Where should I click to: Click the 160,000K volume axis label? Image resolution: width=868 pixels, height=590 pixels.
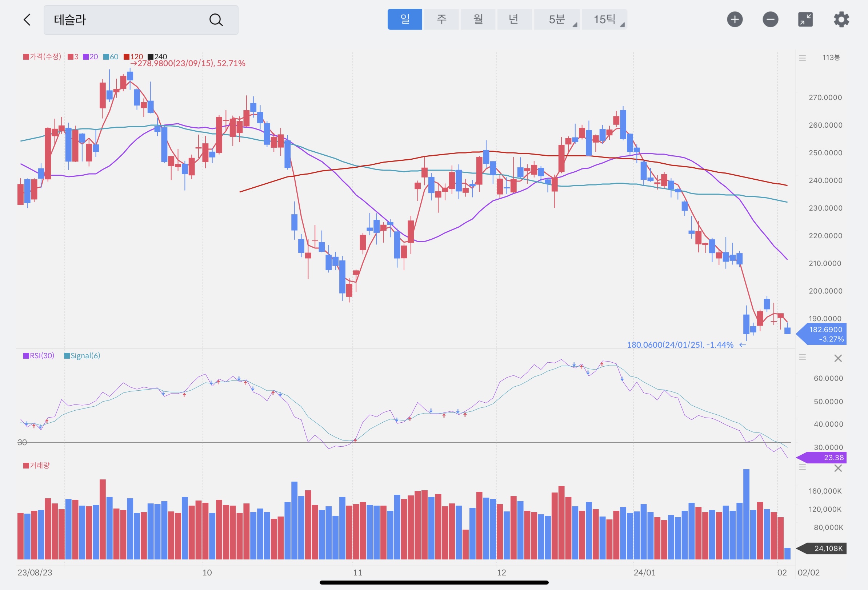click(825, 491)
